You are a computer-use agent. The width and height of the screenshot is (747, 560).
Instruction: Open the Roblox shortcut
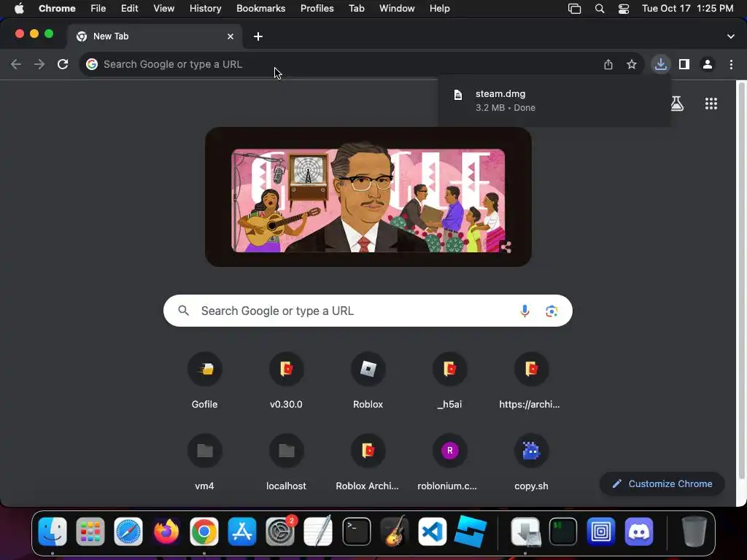tap(368, 381)
